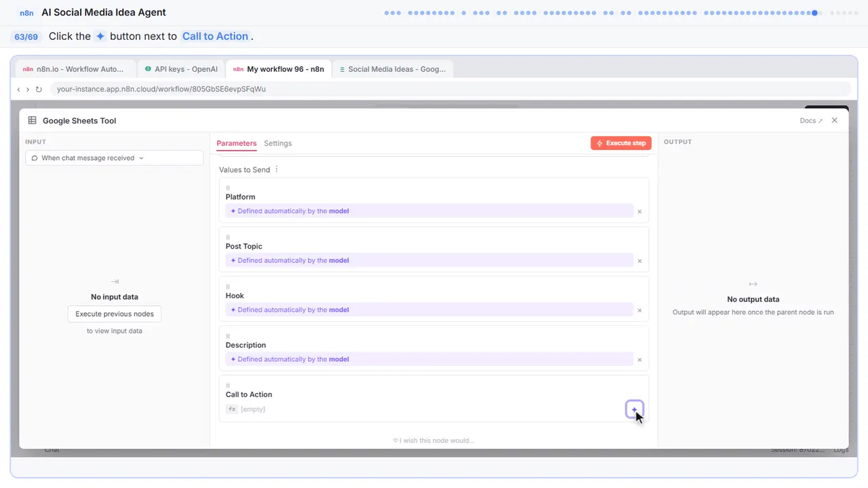868x488 pixels.
Task: Click the I wish this node would link
Action: coord(434,441)
